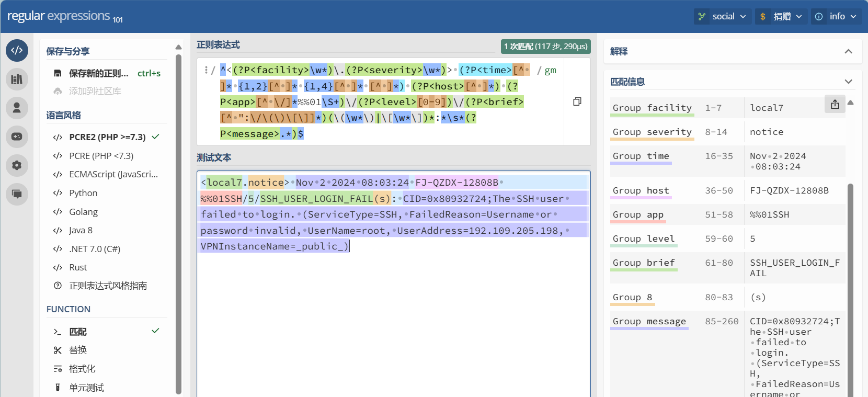Screen dimensions: 868x397
Task: Click the left sidebar scrollbar thumb
Action: (x=178, y=224)
